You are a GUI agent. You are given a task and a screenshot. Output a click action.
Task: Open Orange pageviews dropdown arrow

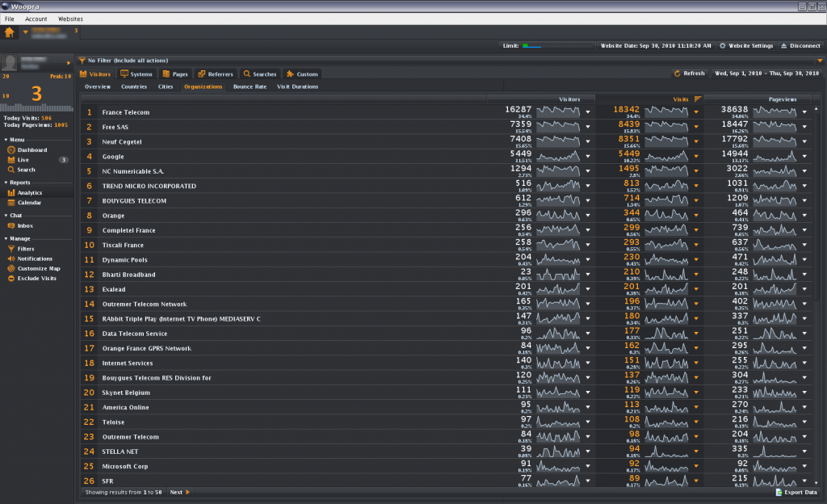tap(804, 215)
